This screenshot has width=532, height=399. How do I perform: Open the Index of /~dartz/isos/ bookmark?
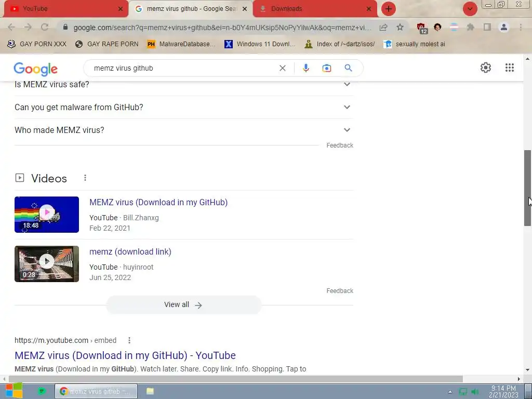tap(340, 44)
